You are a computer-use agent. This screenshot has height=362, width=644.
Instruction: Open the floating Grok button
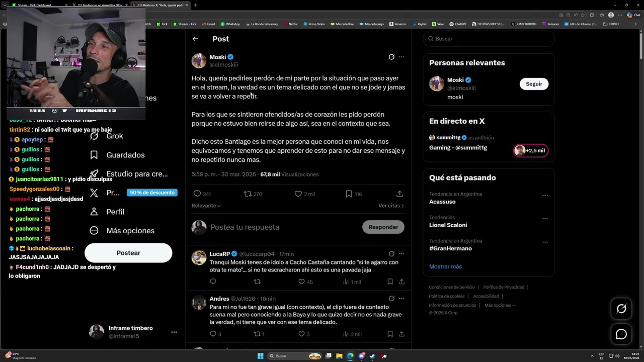pos(621,309)
